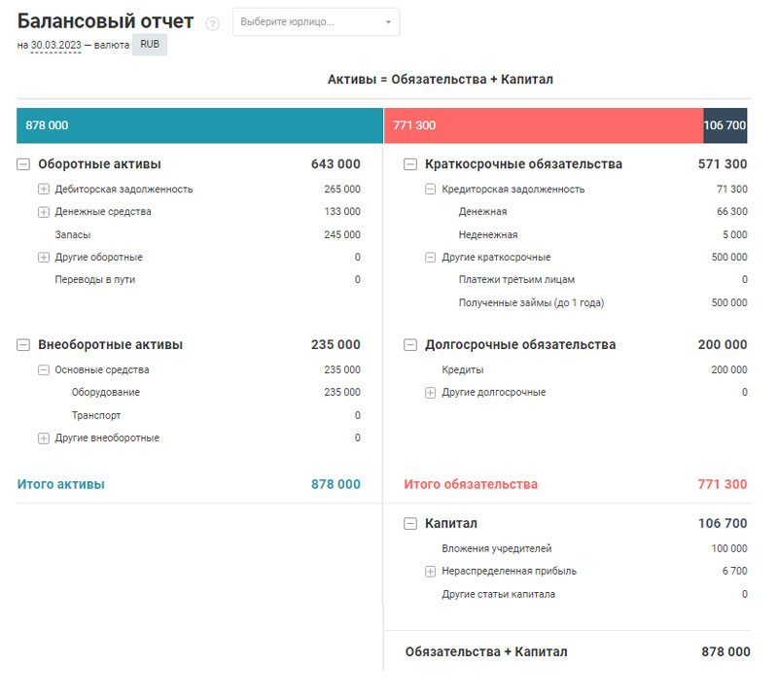Collapse the Основные средства row
The width and height of the screenshot is (778, 700).
[x=43, y=369]
